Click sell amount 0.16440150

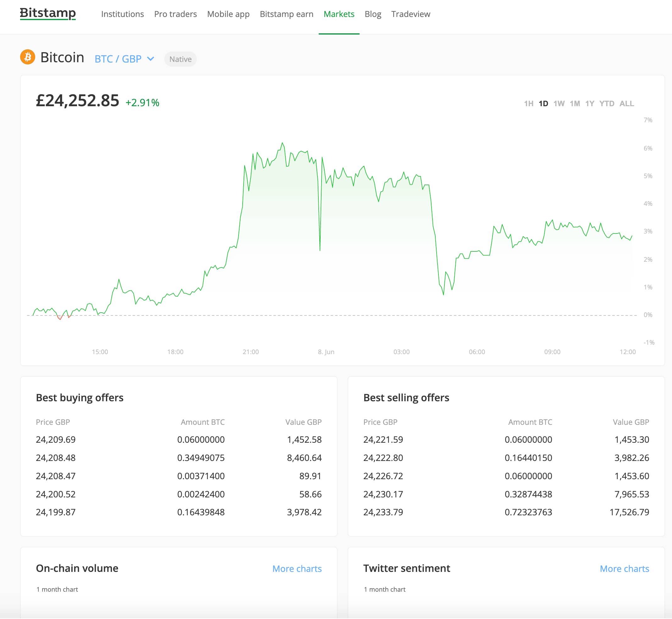[x=529, y=457]
